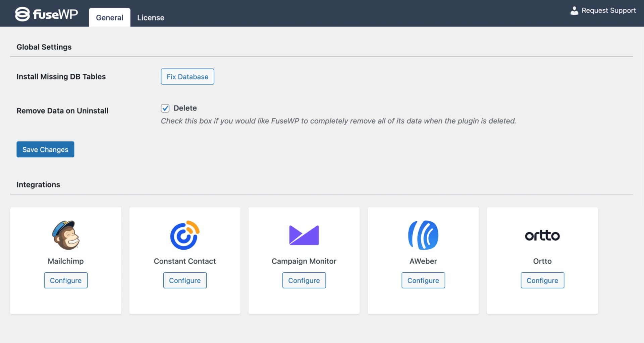Click the Install Missing DB Tables label
The image size is (644, 343).
(x=61, y=77)
